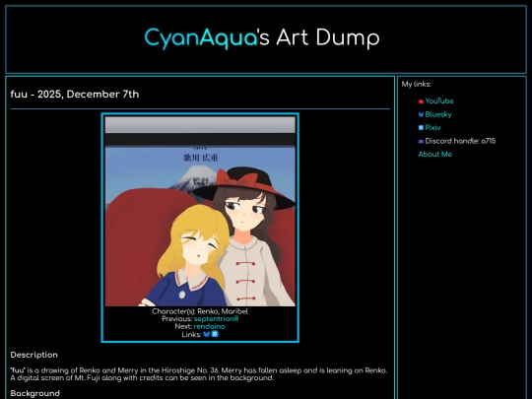Click the fuu artwork image of Renko and Merry
The width and height of the screenshot is (532, 399).
click(x=200, y=212)
